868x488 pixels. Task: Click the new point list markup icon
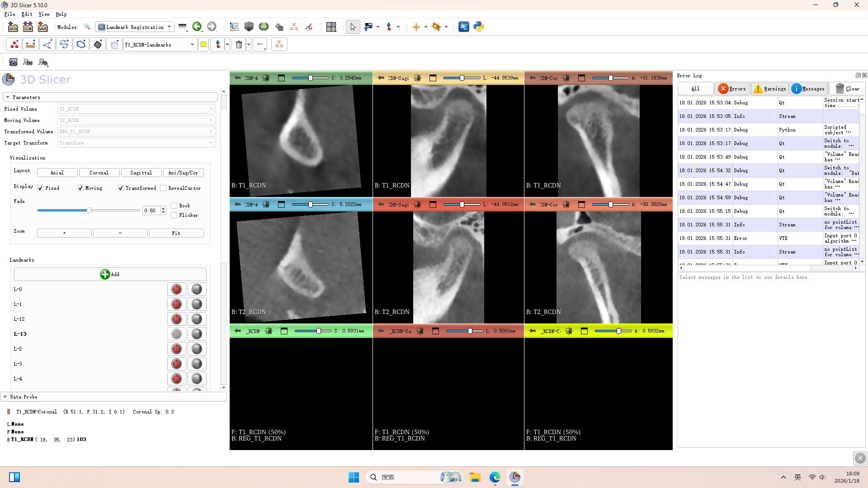(14, 44)
